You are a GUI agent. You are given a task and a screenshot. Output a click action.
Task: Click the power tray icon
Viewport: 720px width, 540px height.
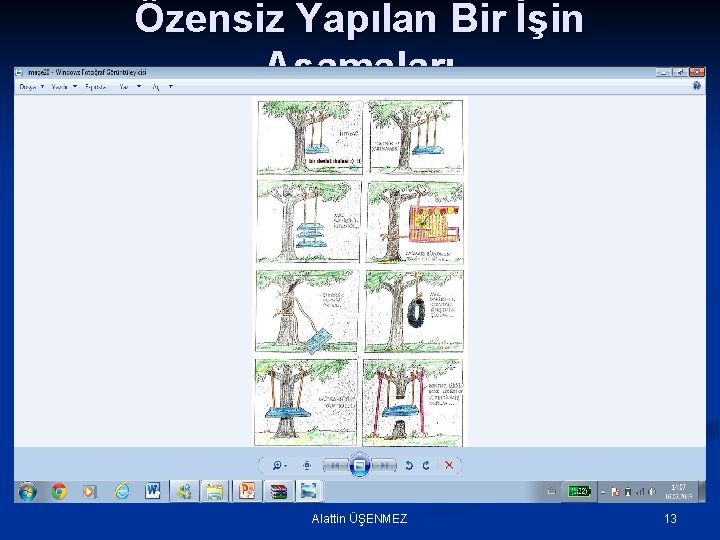coord(628,492)
